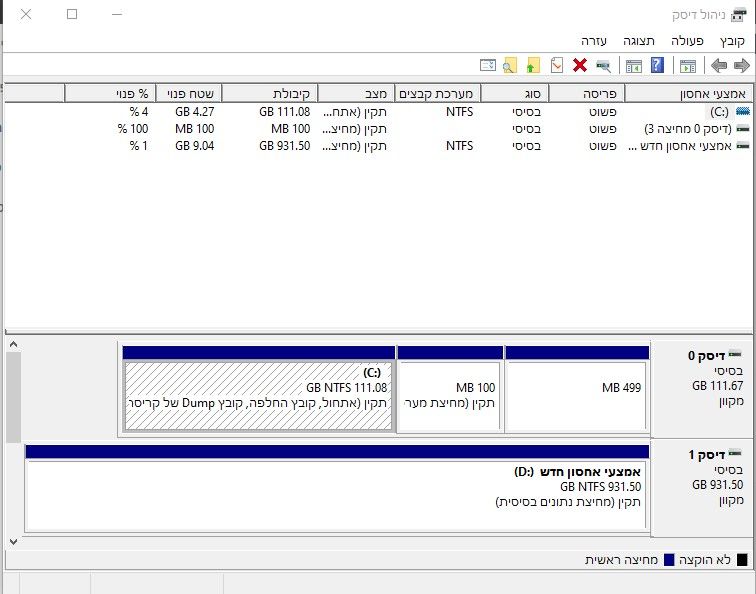The width and height of the screenshot is (756, 594).
Task: Click the GB 4.27 free space cell
Action: click(x=194, y=112)
